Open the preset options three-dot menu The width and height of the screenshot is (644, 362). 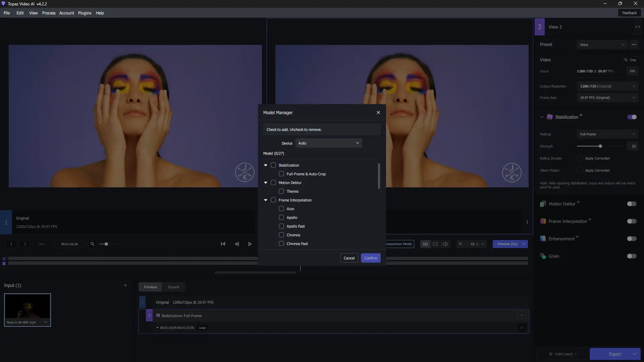click(x=634, y=45)
